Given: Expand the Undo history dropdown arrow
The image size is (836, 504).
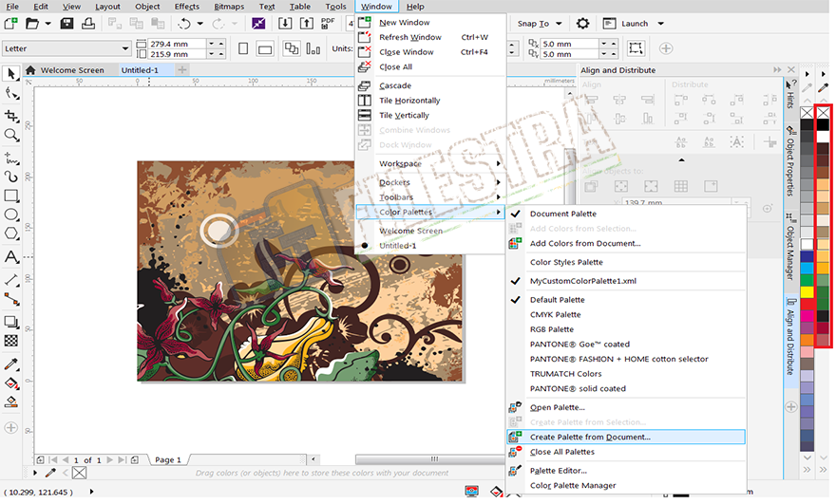Looking at the screenshot, I should [x=199, y=24].
